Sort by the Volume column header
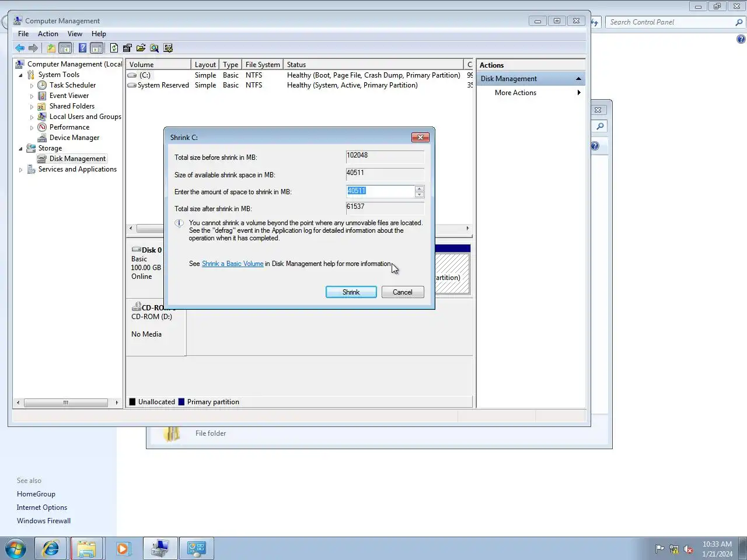Image resolution: width=747 pixels, height=560 pixels. [x=158, y=65]
